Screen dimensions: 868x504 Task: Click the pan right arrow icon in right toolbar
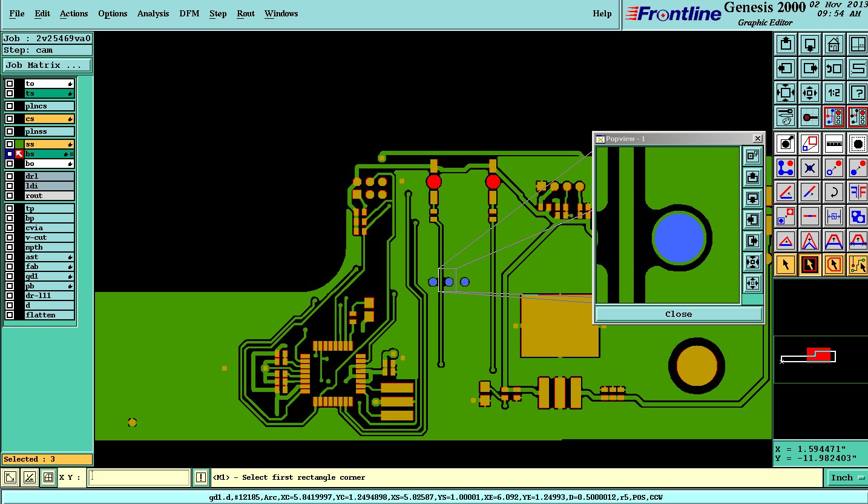pyautogui.click(x=810, y=68)
